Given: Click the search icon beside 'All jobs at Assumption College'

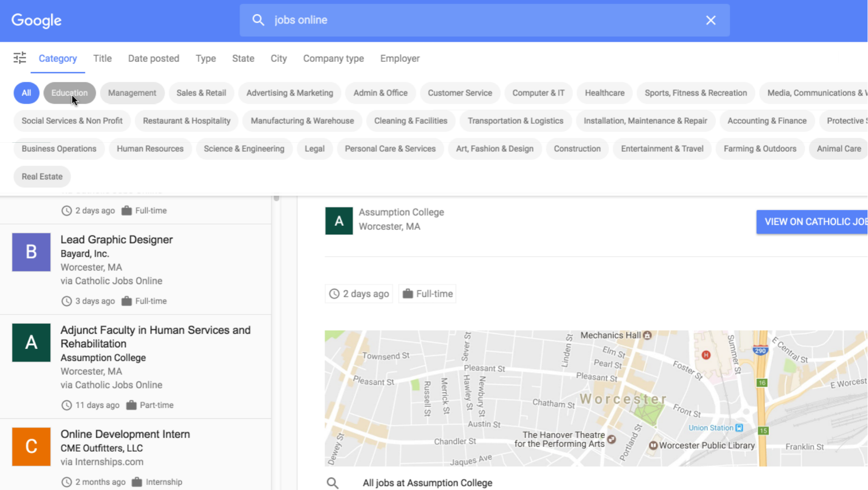Looking at the screenshot, I should point(333,482).
